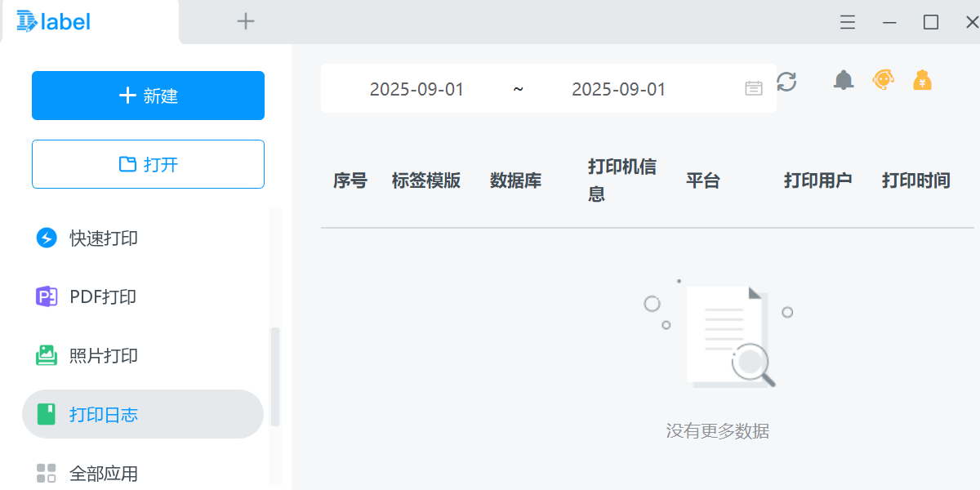This screenshot has height=490, width=980.
Task: Click the 标签模版 column header
Action: point(426,180)
